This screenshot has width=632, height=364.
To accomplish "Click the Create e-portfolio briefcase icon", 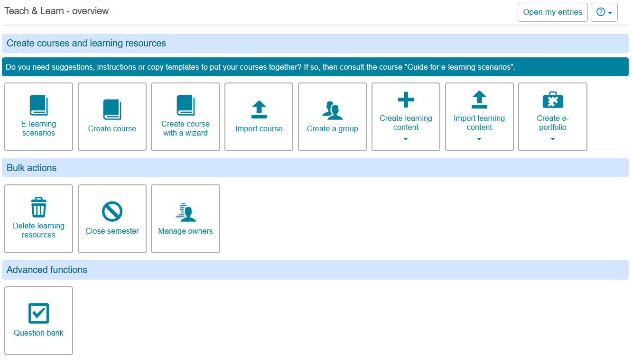I will 553,100.
